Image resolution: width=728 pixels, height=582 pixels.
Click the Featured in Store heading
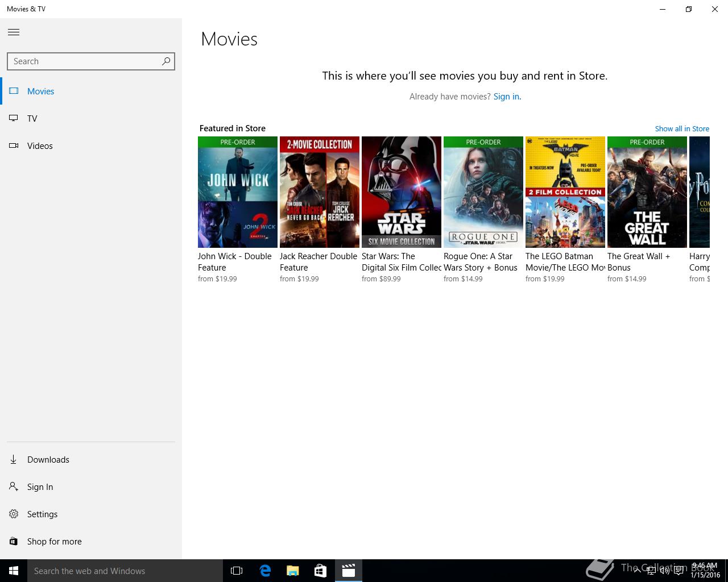233,128
